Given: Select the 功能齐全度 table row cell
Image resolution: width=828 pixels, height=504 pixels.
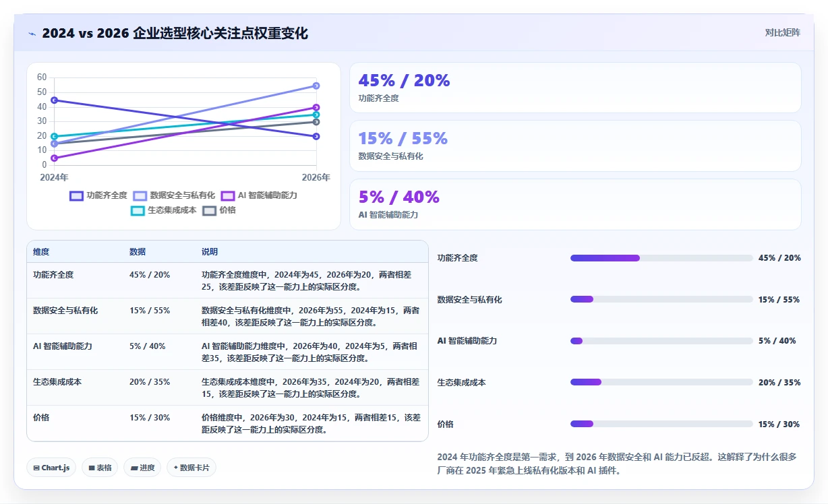Looking at the screenshot, I should pos(53,275).
